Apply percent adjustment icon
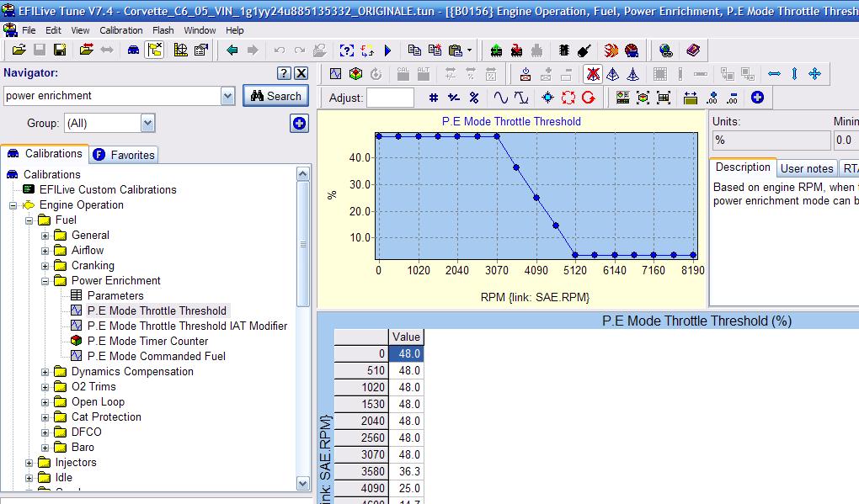The width and height of the screenshot is (859, 504). pyautogui.click(x=474, y=98)
